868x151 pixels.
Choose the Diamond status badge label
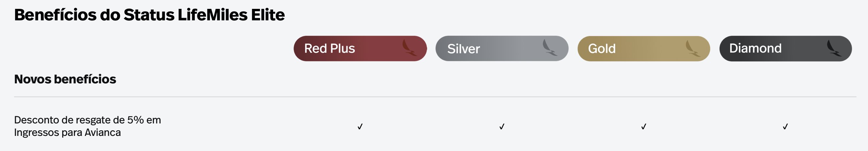tap(755, 49)
